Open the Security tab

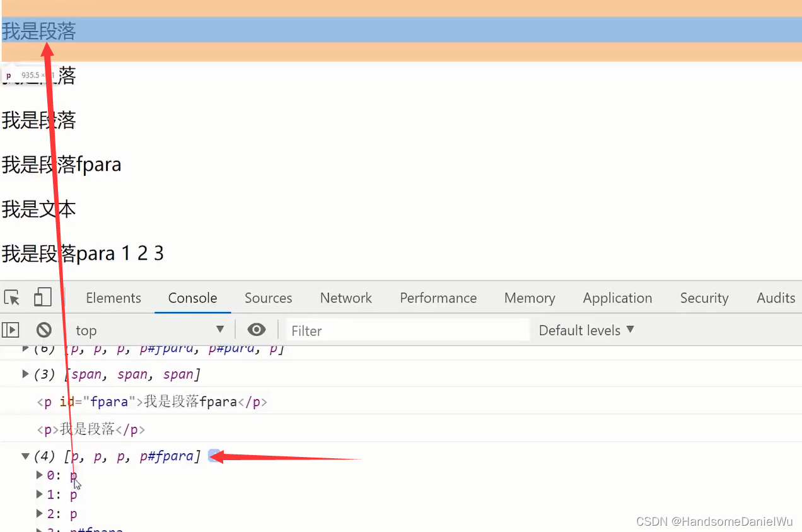point(704,298)
